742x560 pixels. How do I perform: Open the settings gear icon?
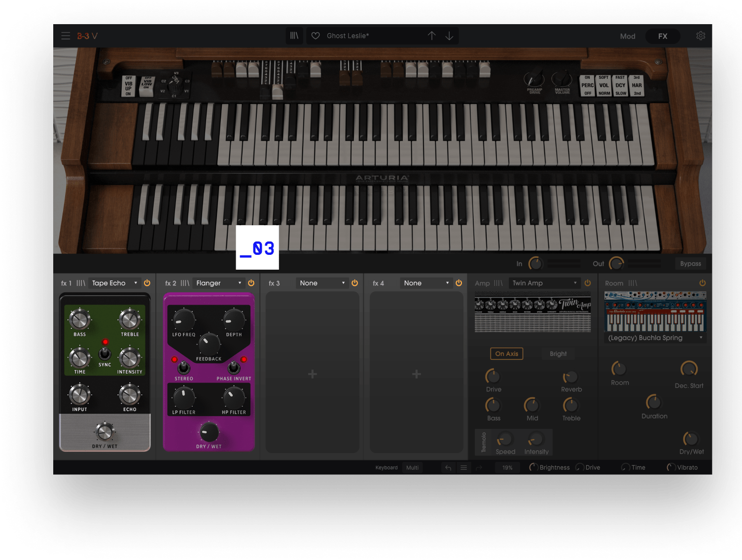point(701,36)
